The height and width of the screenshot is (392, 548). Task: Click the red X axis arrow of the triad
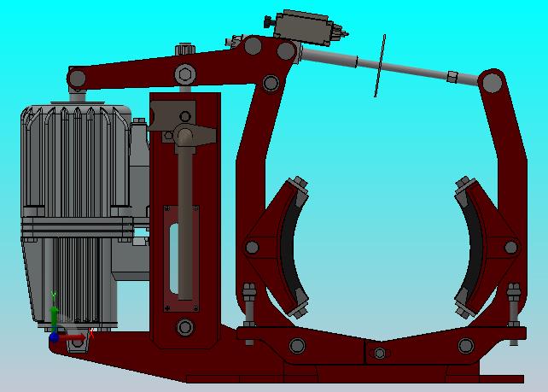tap(73, 337)
